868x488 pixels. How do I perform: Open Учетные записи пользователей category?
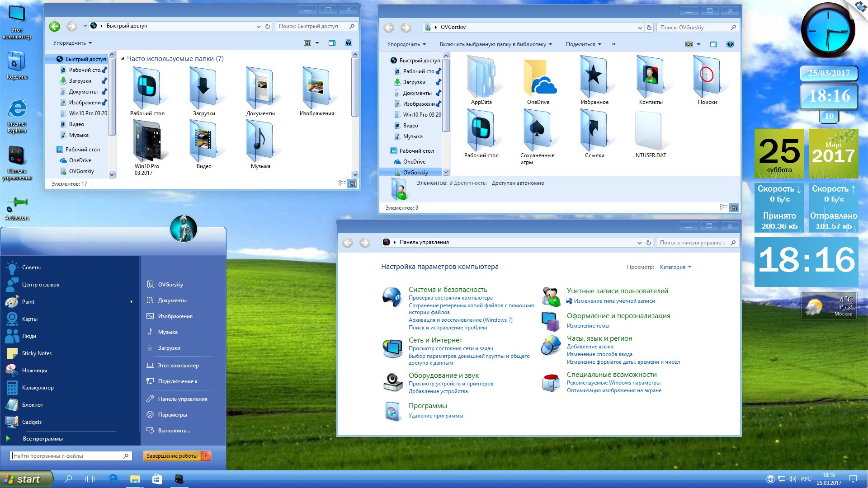[x=617, y=291]
